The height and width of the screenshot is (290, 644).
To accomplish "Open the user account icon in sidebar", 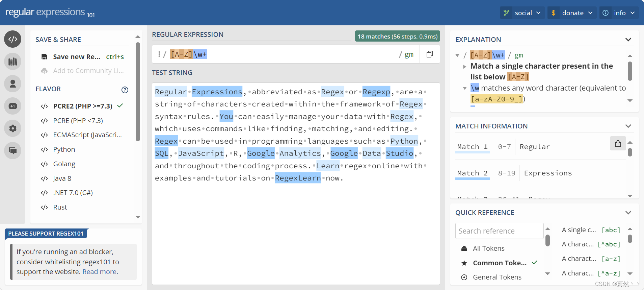I will coord(13,84).
